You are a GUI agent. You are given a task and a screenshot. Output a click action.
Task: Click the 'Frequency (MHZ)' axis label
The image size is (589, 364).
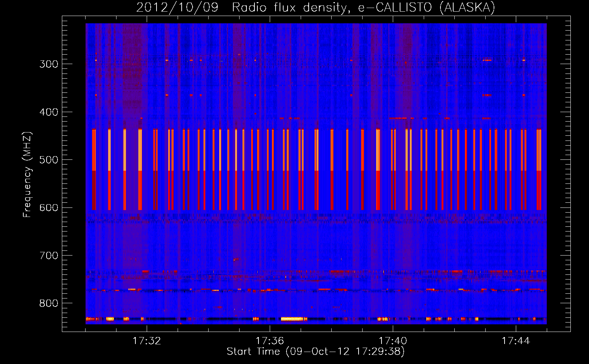pyautogui.click(x=27, y=174)
